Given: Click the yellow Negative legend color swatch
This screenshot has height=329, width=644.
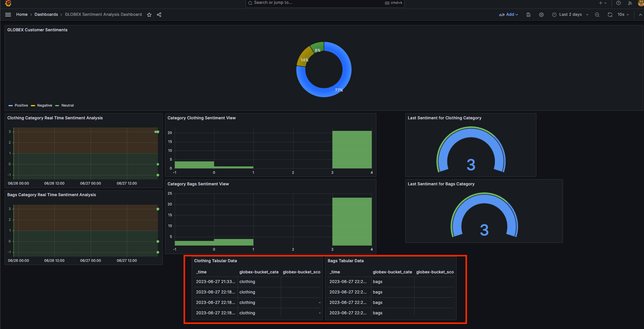Looking at the screenshot, I should [33, 105].
